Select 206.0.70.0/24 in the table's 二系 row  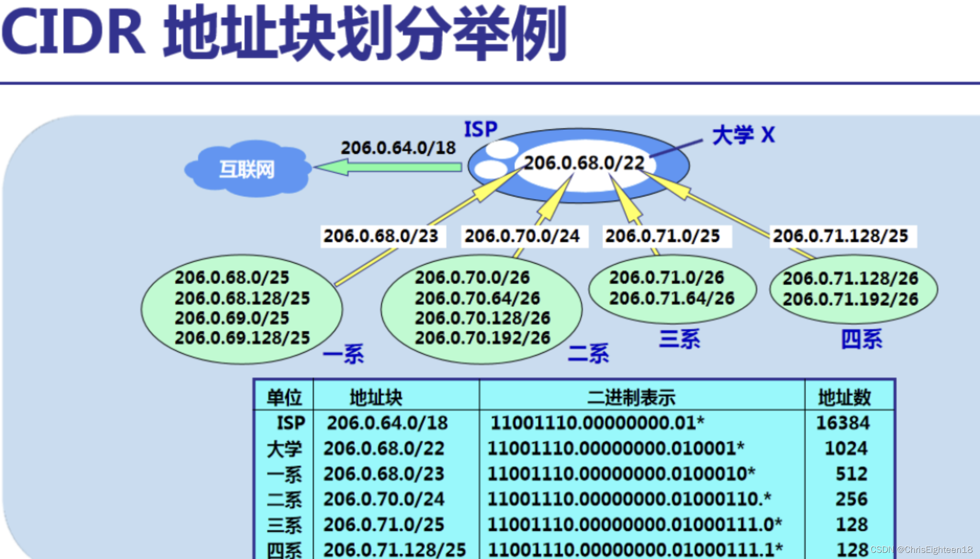click(x=384, y=499)
